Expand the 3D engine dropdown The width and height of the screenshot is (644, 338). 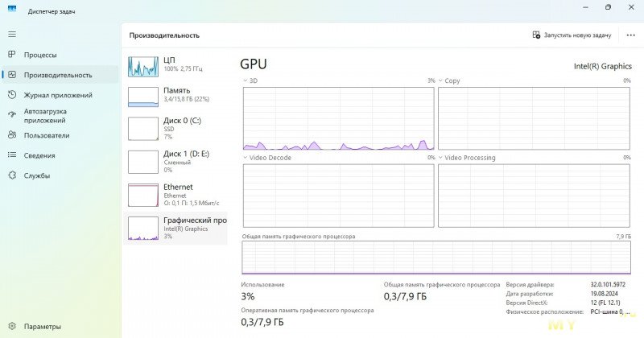click(x=246, y=81)
